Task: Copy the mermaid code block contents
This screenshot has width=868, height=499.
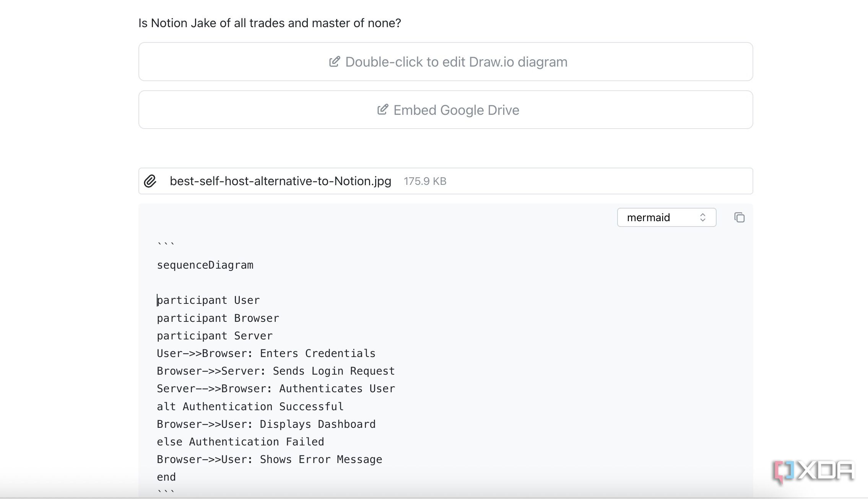Action: [739, 217]
